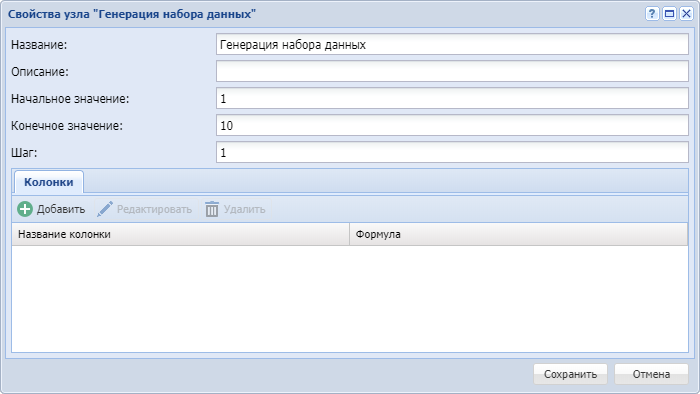This screenshot has height=394, width=700.
Task: Focus the Название input field
Action: point(452,44)
